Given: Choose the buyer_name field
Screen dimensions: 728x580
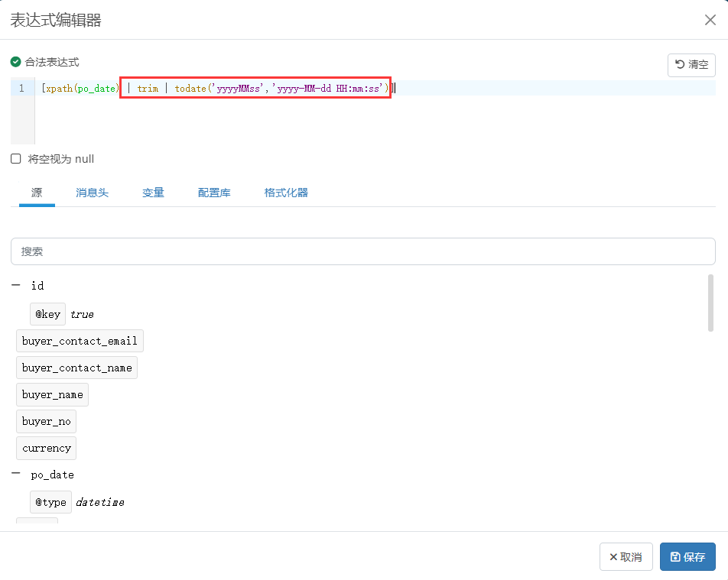Looking at the screenshot, I should [52, 394].
